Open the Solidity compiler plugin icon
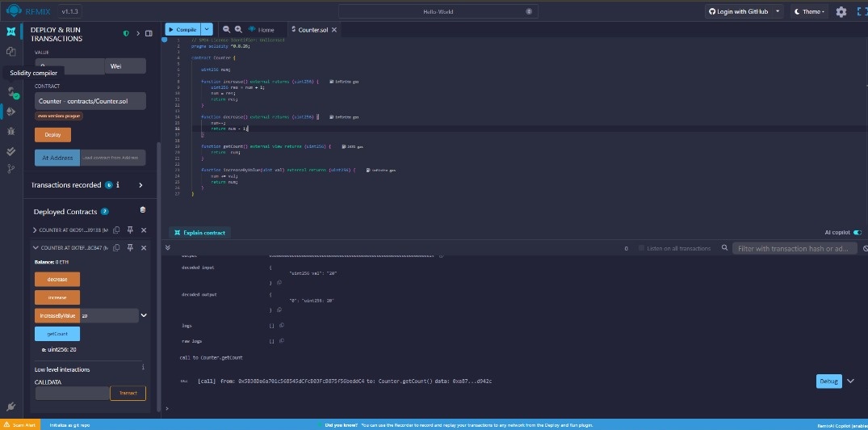The image size is (868, 430). pos(11,91)
